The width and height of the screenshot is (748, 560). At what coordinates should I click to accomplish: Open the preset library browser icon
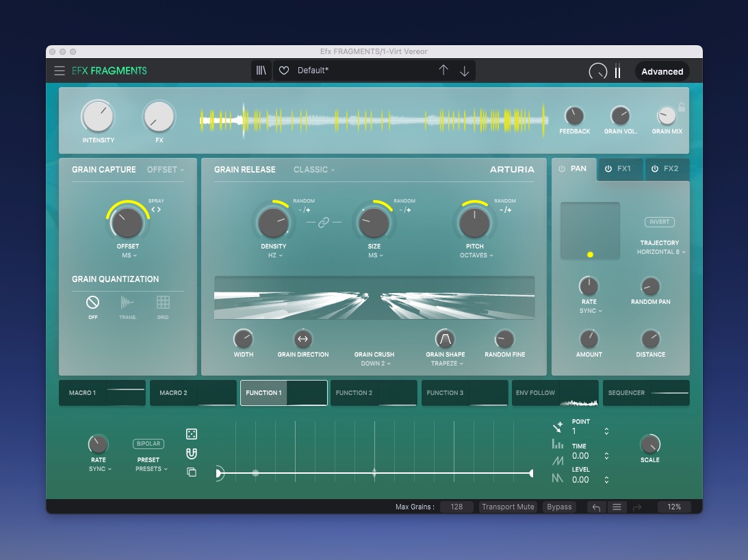click(261, 71)
